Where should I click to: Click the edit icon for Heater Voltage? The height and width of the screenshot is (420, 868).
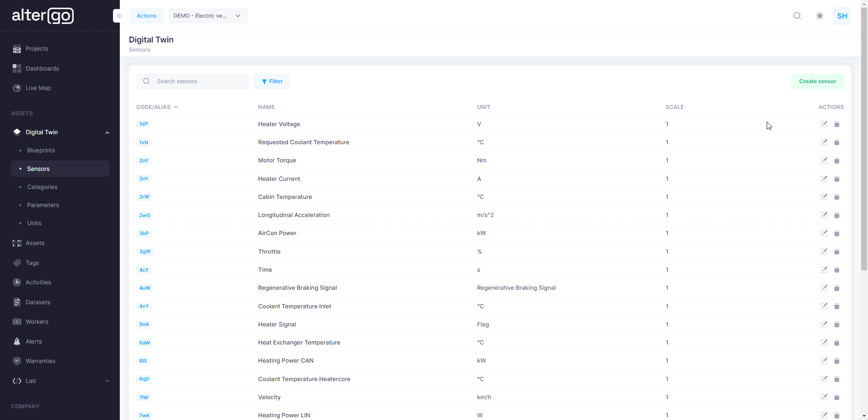click(x=824, y=124)
